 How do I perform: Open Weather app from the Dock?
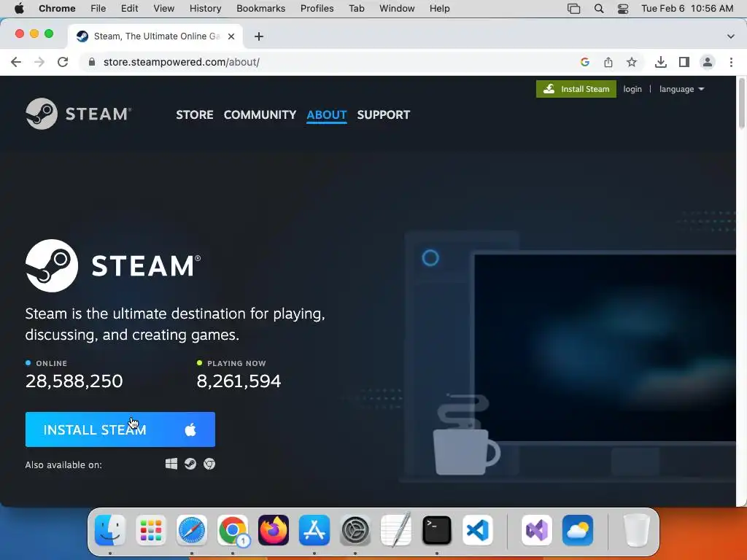click(x=578, y=530)
